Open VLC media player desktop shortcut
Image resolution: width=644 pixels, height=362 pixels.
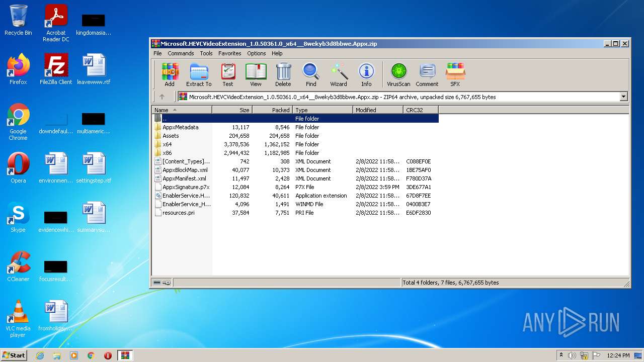(x=18, y=319)
